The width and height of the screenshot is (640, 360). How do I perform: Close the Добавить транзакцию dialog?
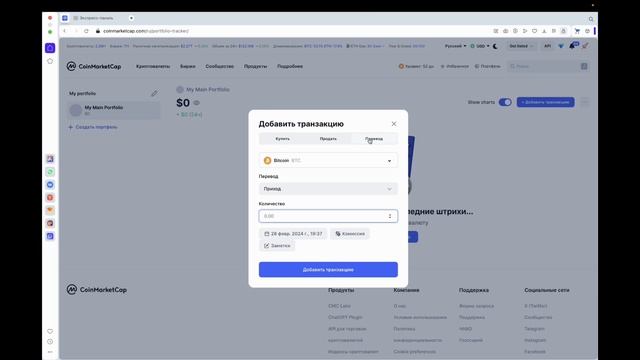coord(393,124)
